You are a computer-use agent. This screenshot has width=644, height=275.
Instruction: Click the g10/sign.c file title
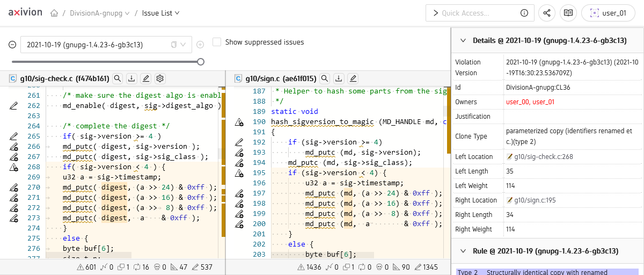click(281, 79)
